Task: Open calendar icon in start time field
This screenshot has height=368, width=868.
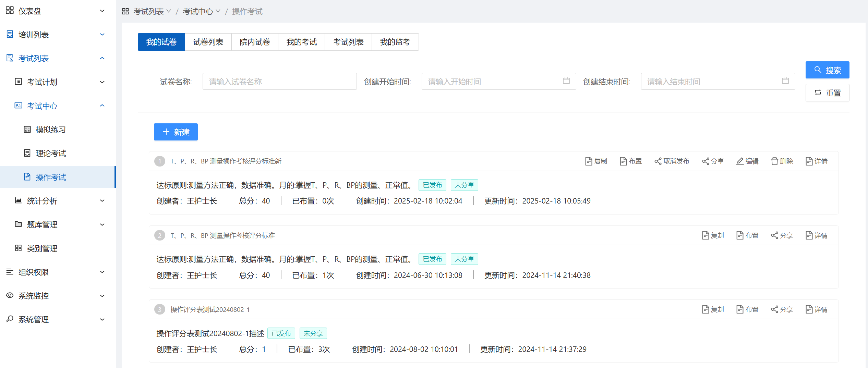Action: pyautogui.click(x=566, y=81)
